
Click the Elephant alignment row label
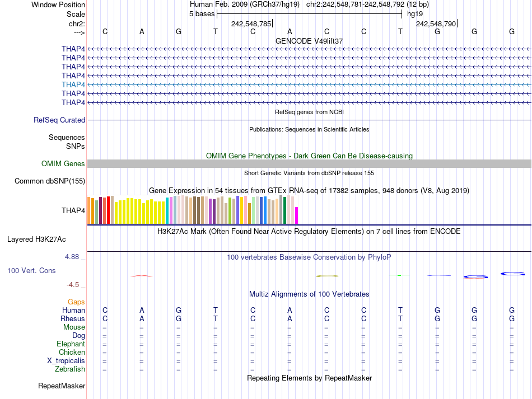point(71,344)
